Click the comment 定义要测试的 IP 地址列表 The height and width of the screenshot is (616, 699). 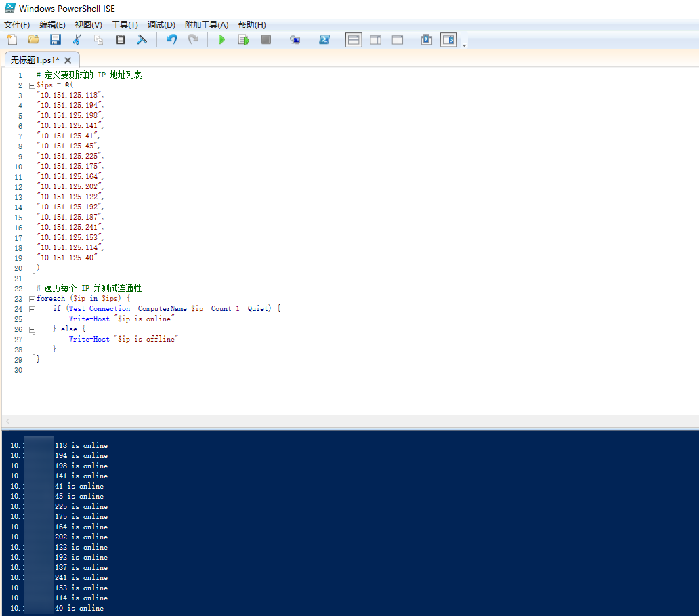[x=89, y=75]
